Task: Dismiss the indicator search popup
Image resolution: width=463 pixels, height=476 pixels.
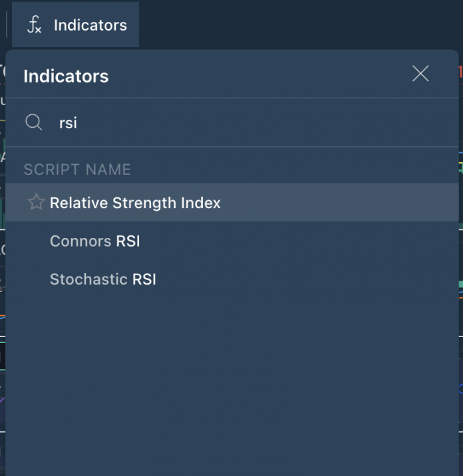Action: tap(420, 74)
